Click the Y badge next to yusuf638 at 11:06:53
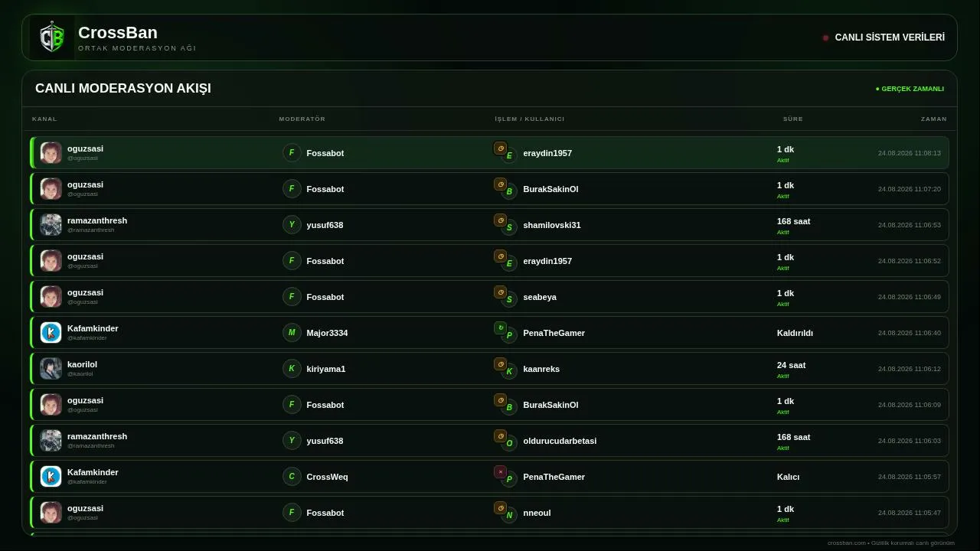The image size is (980, 551). pyautogui.click(x=292, y=224)
